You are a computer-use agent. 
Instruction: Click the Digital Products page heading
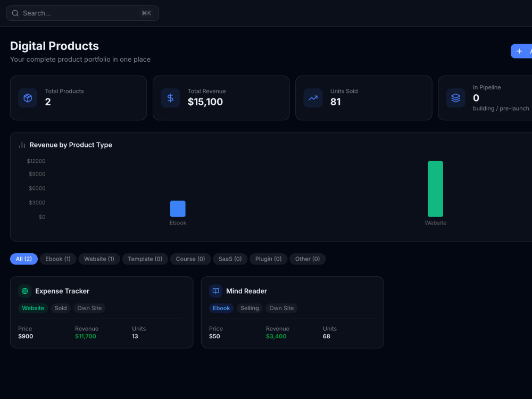click(x=54, y=46)
